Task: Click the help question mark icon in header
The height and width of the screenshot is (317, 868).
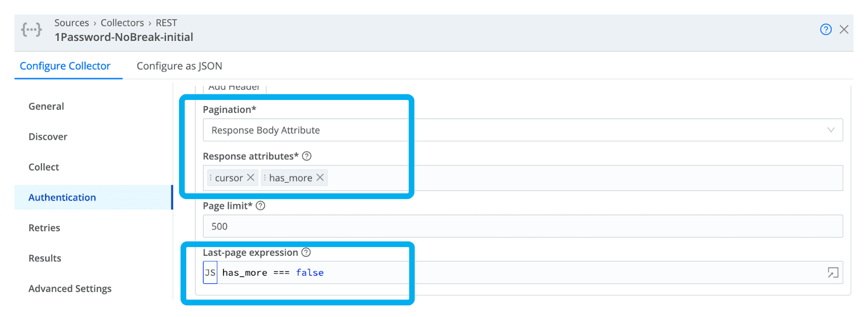Action: (825, 29)
